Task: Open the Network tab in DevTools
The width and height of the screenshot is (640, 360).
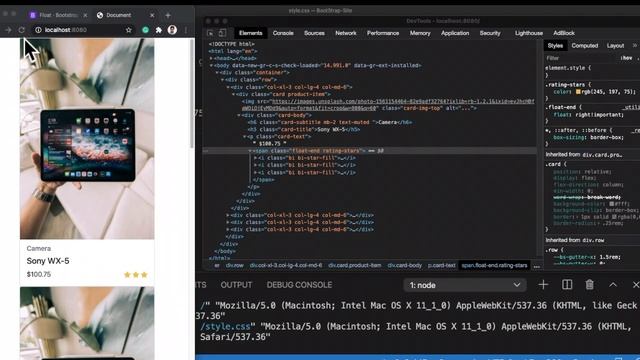Action: point(346,33)
